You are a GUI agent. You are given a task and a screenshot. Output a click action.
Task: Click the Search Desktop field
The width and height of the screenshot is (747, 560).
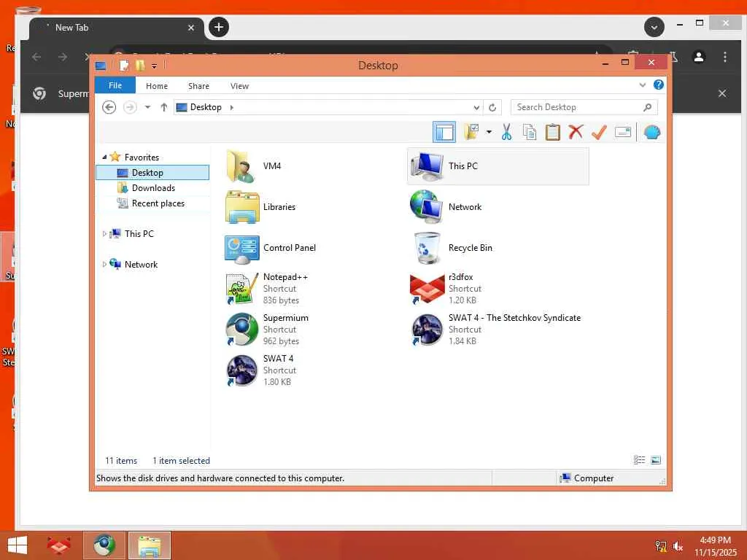584,107
